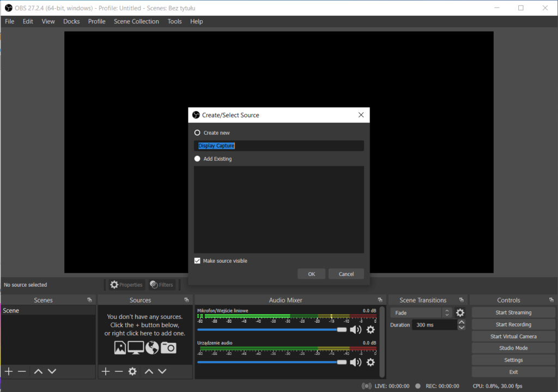Image resolution: width=558 pixels, height=392 pixels.
Task: Remove scene with the Scenes minus icon
Action: pos(22,371)
